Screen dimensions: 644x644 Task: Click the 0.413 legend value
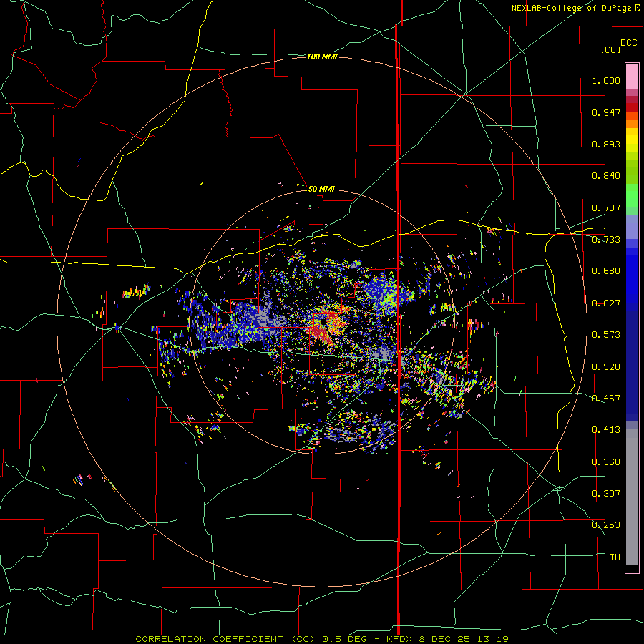click(x=606, y=430)
